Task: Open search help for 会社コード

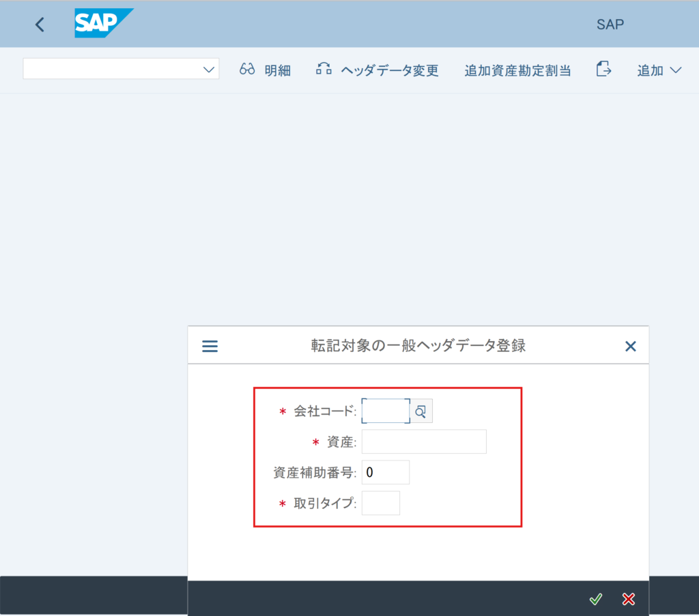Action: point(421,411)
